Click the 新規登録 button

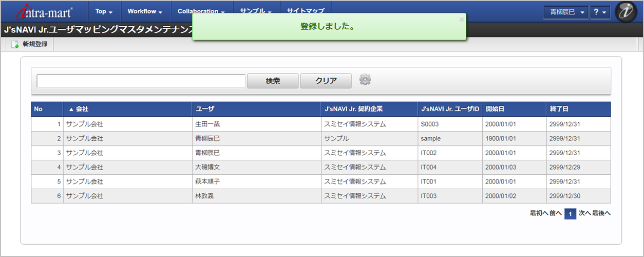click(30, 44)
